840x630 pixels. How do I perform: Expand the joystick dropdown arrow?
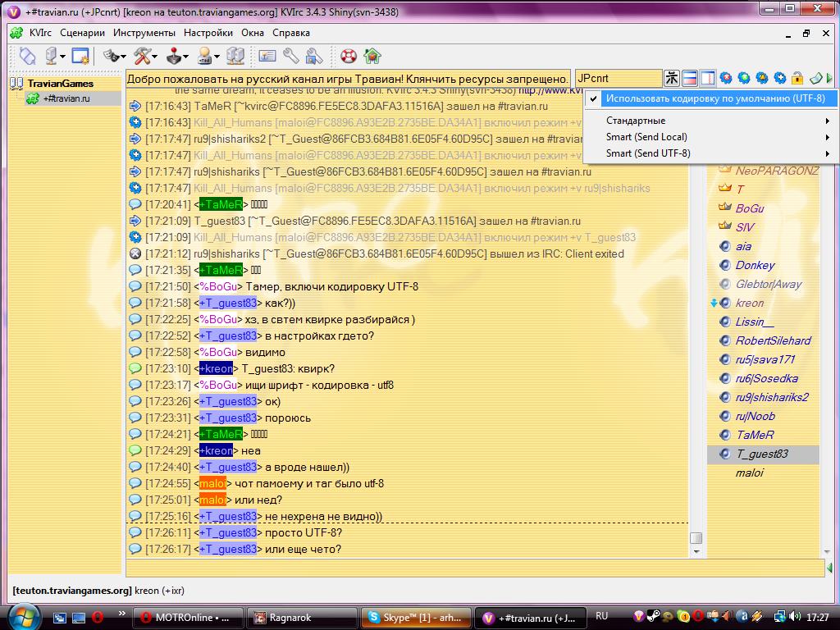point(186,57)
